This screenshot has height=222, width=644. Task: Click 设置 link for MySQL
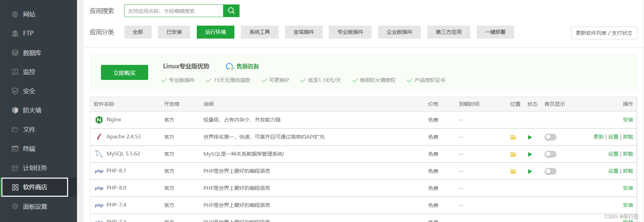point(613,154)
